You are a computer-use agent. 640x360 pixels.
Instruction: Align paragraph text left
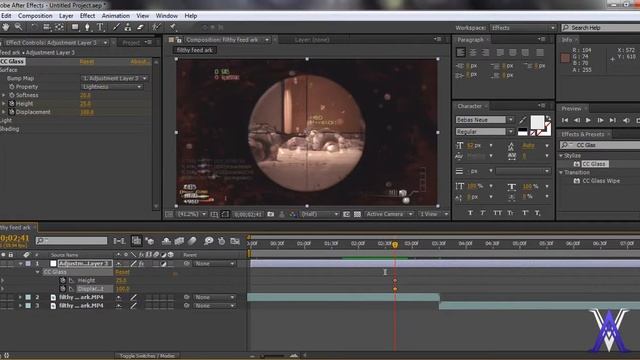460,52
